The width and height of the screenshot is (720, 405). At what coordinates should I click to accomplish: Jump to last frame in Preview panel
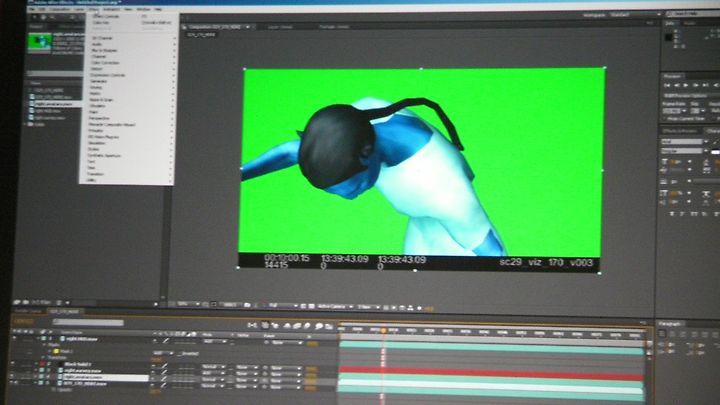tap(705, 85)
